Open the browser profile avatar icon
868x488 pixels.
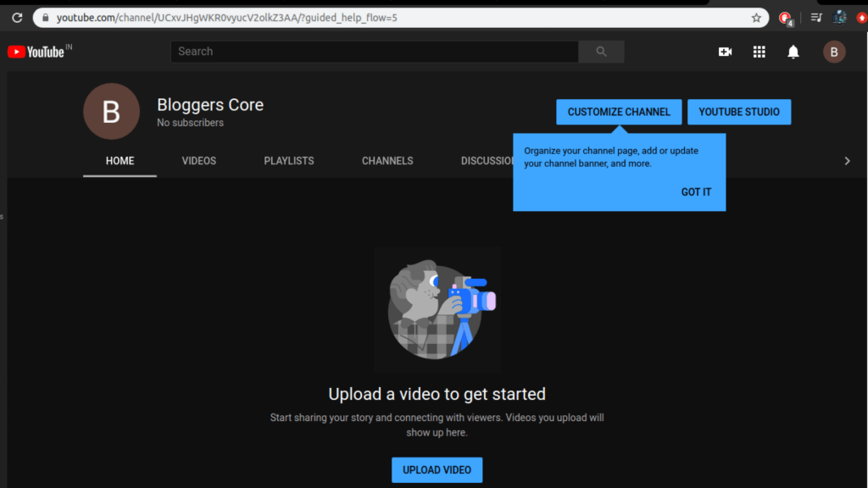(839, 18)
